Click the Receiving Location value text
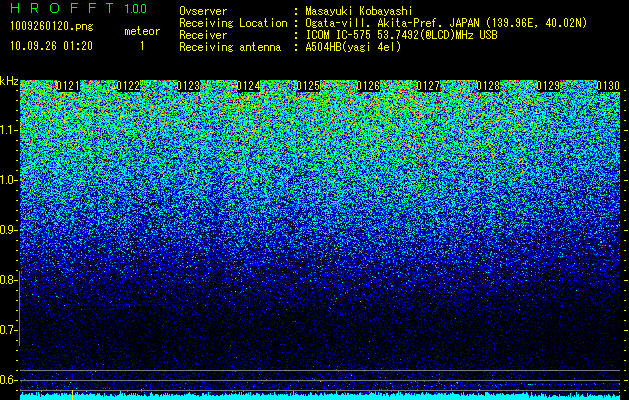This screenshot has height=400, width=629. point(446,23)
